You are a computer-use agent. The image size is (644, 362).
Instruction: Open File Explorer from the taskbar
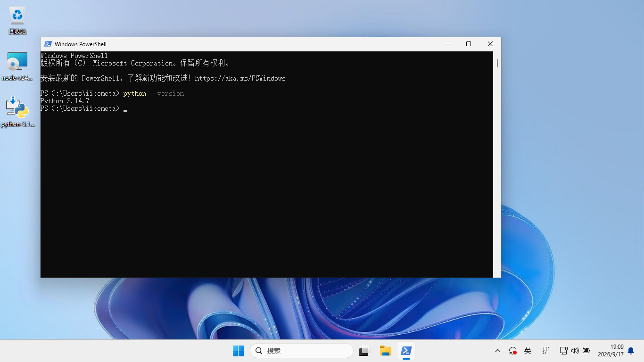click(386, 351)
